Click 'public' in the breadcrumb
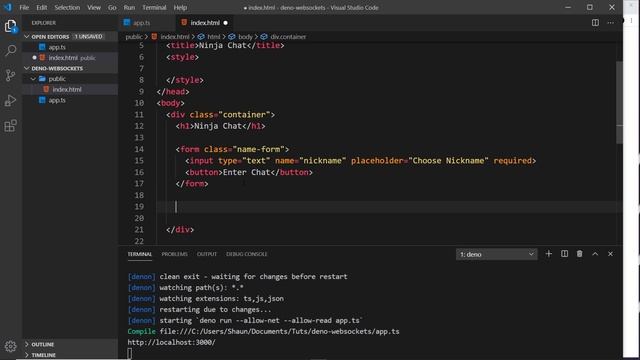This screenshot has height=360, width=640. point(134,37)
